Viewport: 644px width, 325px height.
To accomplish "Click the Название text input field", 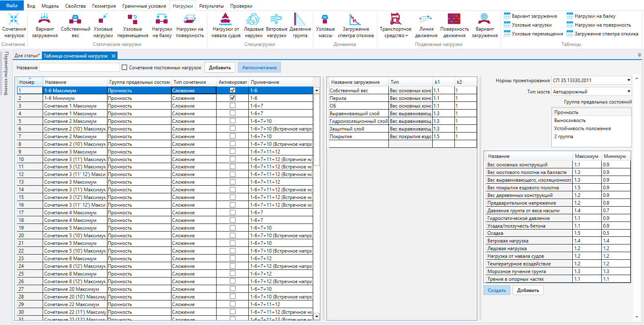I will pos(80,68).
